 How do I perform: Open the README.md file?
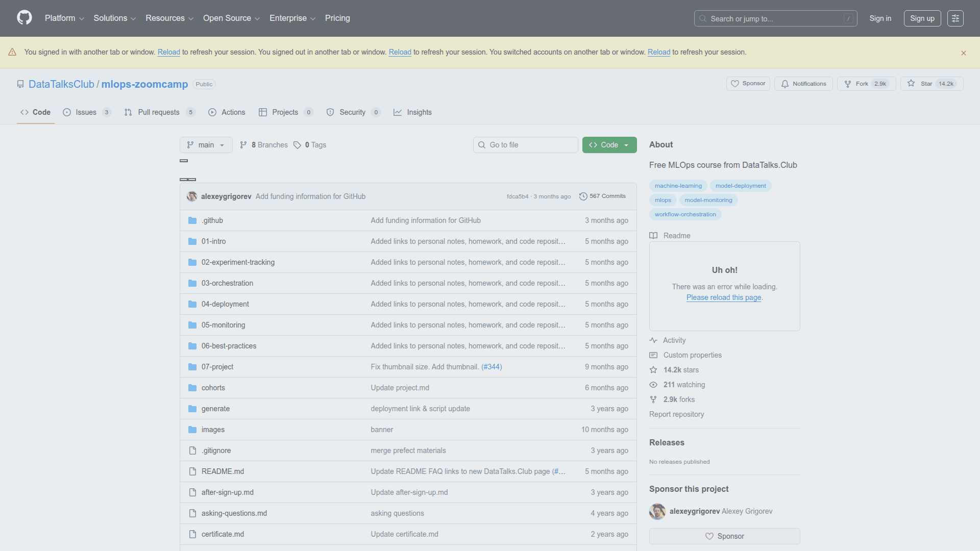click(223, 471)
